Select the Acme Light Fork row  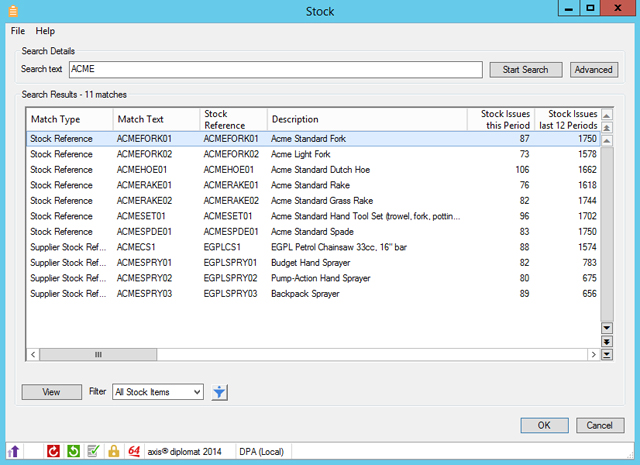tap(313, 154)
